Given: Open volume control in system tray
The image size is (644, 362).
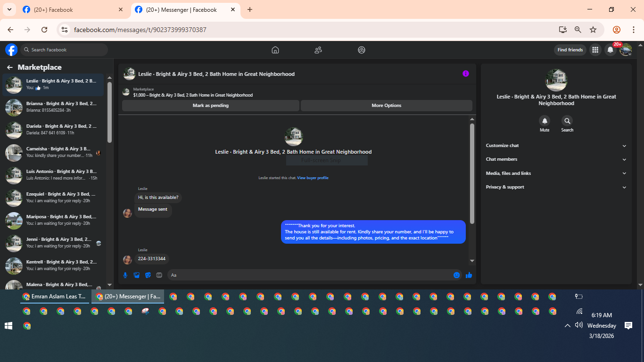Looking at the screenshot, I should pyautogui.click(x=579, y=325).
